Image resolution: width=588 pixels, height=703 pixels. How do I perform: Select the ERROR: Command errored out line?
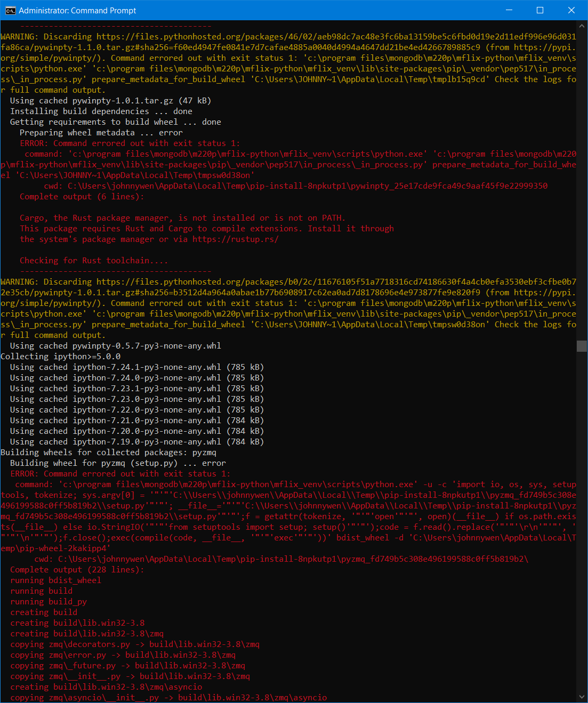(131, 143)
